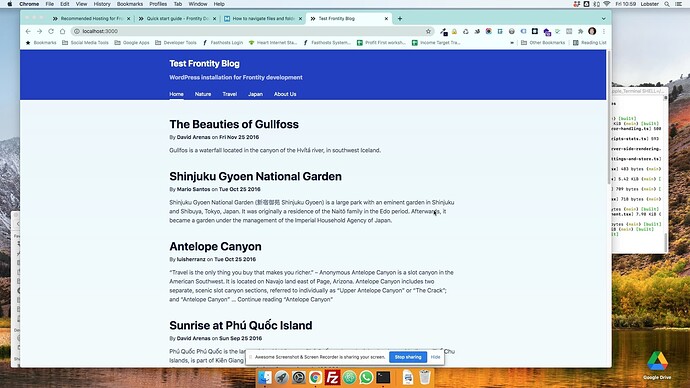Open Launchpad rocket in the Dock
Viewport: 690px width, 388px height.
(282, 377)
